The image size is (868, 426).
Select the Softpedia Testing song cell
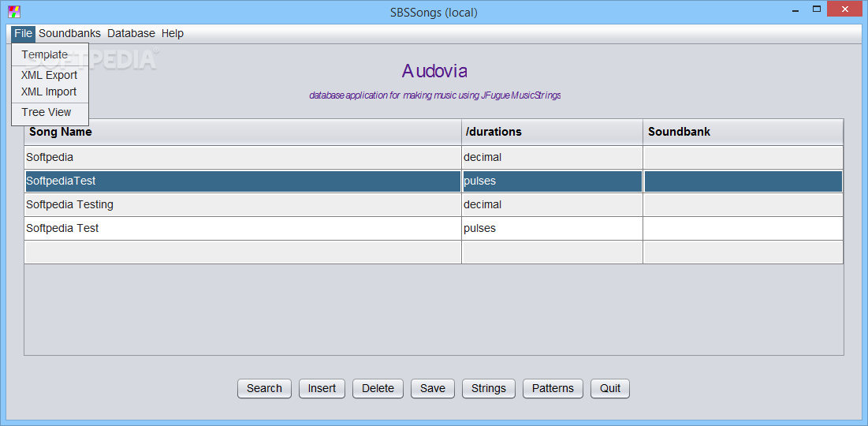click(x=243, y=204)
